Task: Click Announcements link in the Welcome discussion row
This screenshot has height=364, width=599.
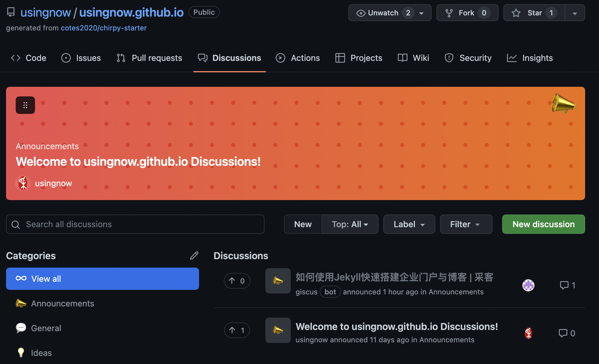Action: [447, 340]
